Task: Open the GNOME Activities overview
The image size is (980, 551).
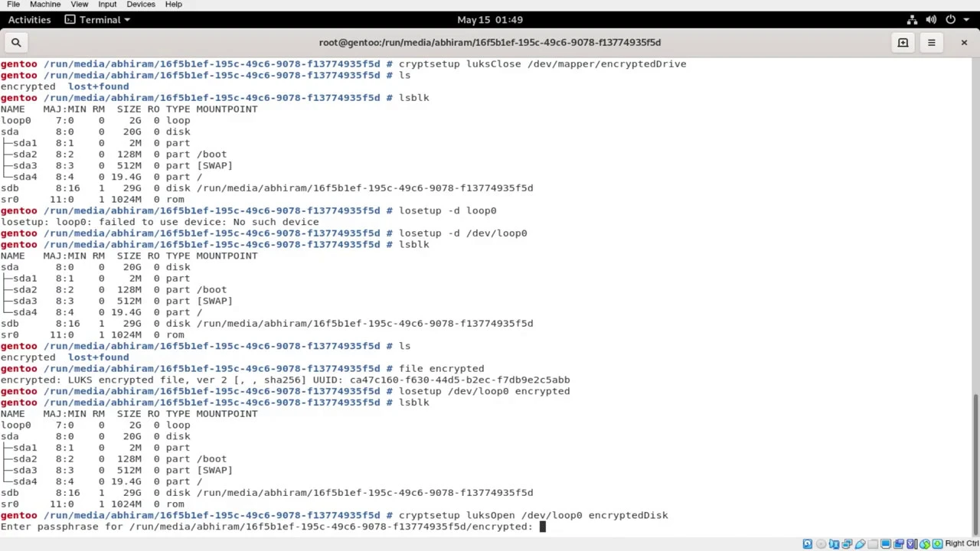Action: (29, 19)
